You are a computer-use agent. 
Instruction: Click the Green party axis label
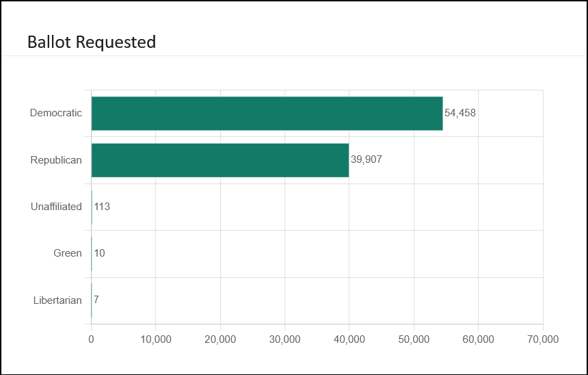68,253
